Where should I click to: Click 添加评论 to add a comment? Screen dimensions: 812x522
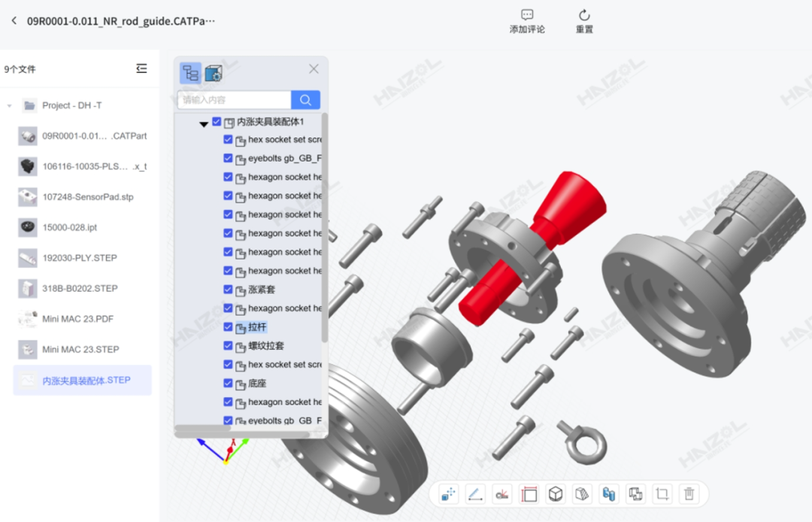coord(527,21)
